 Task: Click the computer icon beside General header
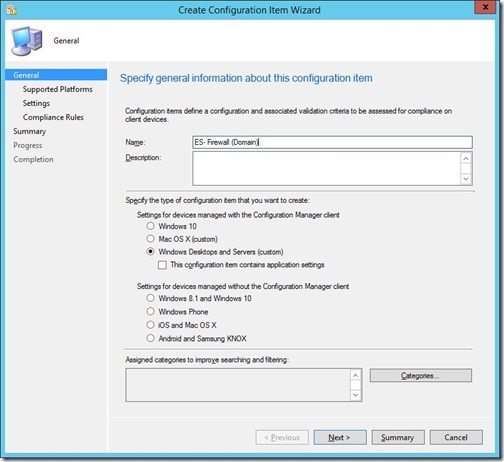click(x=27, y=41)
